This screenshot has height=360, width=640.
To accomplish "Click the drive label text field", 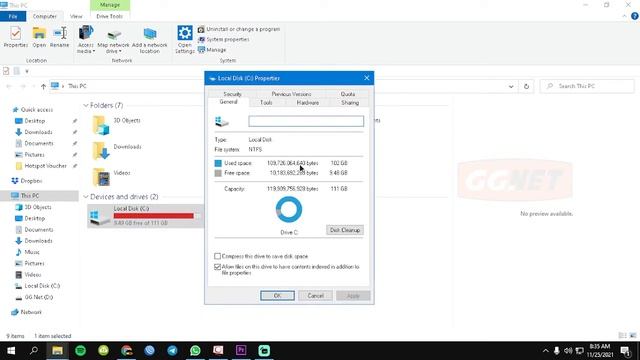I will pyautogui.click(x=306, y=121).
